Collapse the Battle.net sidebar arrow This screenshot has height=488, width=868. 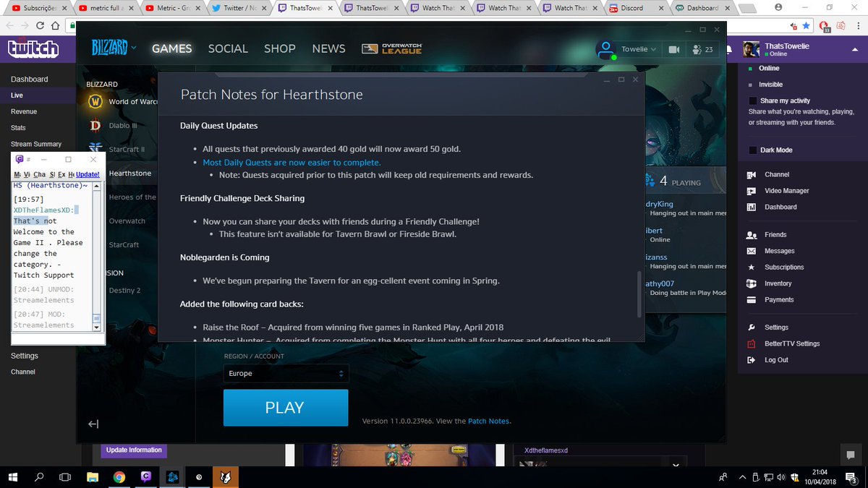93,424
